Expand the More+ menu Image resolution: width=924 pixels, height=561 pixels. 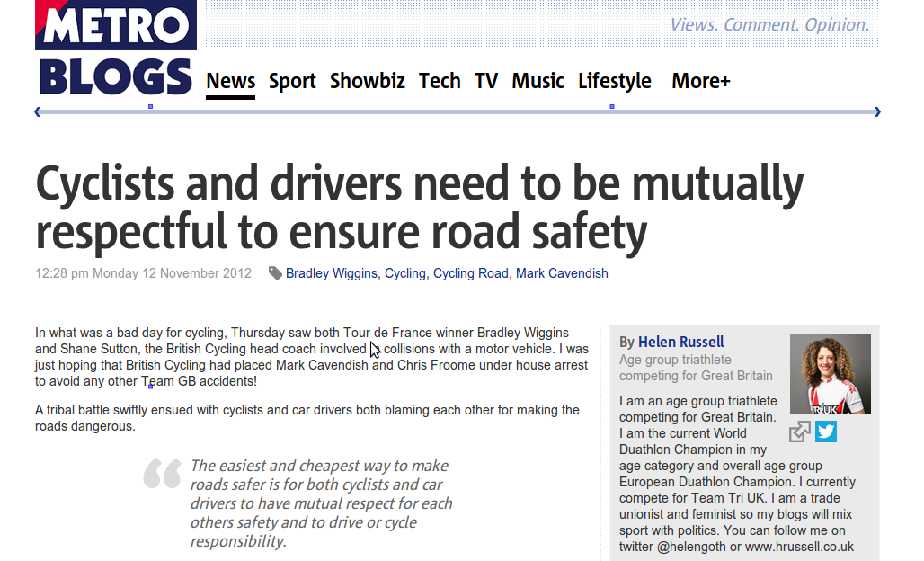tap(701, 81)
